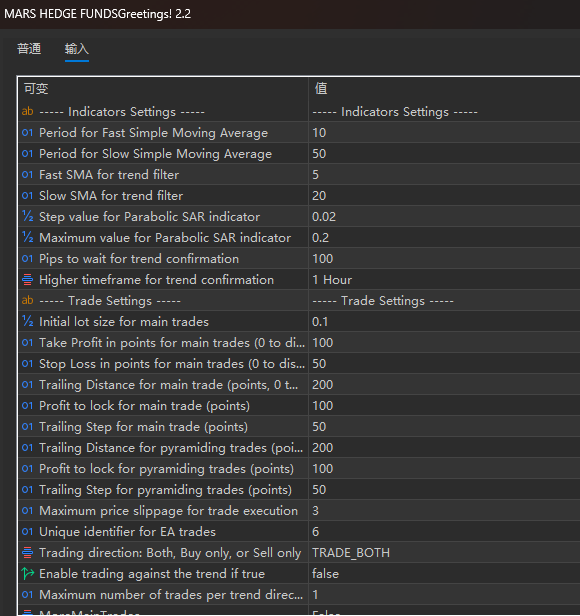Click the integer icon beside Period for Slow SMA

(28, 154)
